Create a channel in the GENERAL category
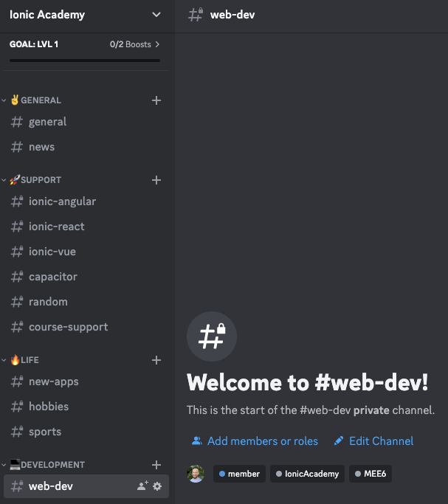Viewport: 448px width, 504px height. (x=156, y=100)
